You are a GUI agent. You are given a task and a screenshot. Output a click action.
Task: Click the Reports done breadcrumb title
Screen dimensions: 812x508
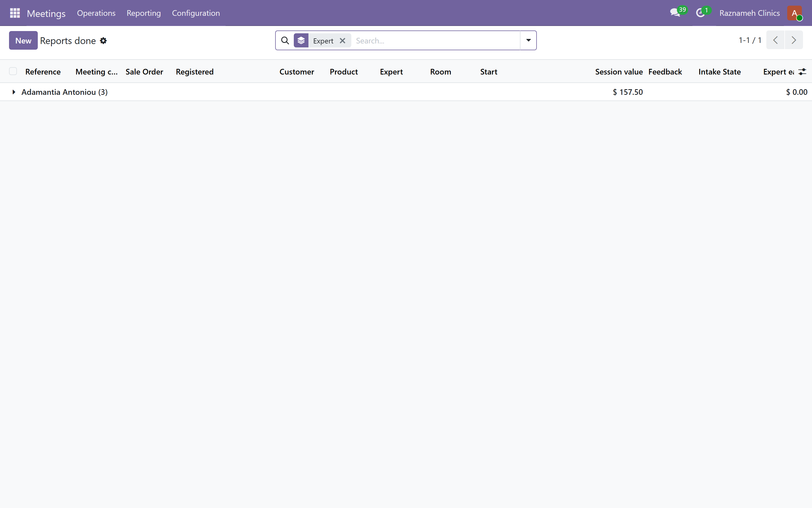(68, 41)
